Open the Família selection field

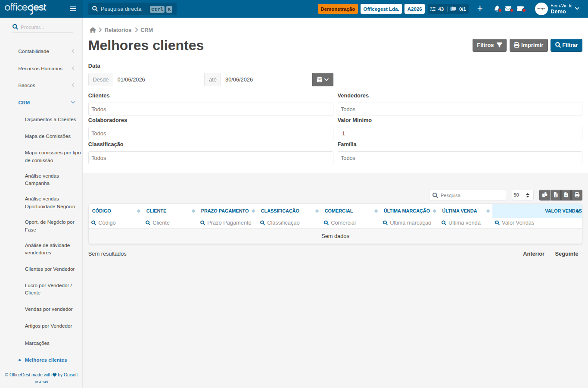pos(460,158)
